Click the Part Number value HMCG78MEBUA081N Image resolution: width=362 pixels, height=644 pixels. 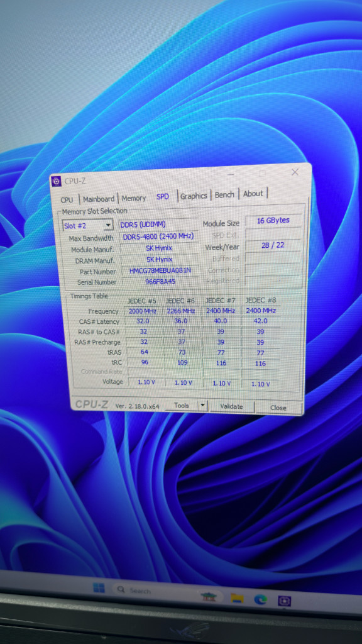160,270
